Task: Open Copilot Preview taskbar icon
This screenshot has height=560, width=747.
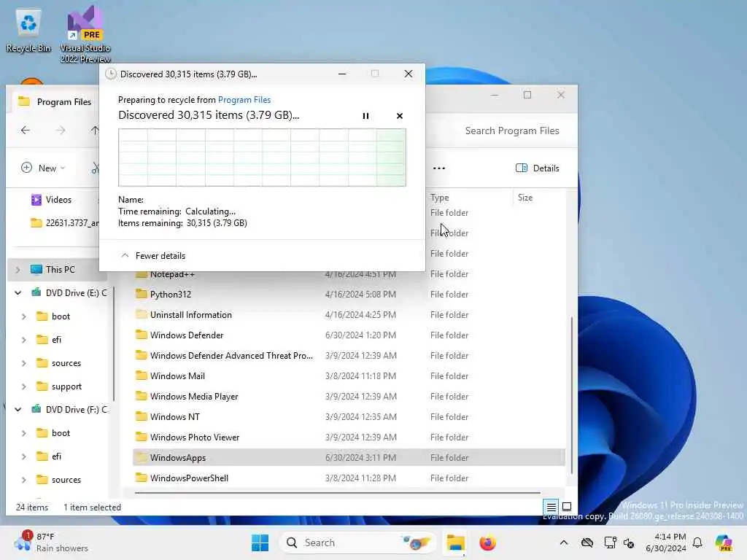Action: (x=724, y=542)
